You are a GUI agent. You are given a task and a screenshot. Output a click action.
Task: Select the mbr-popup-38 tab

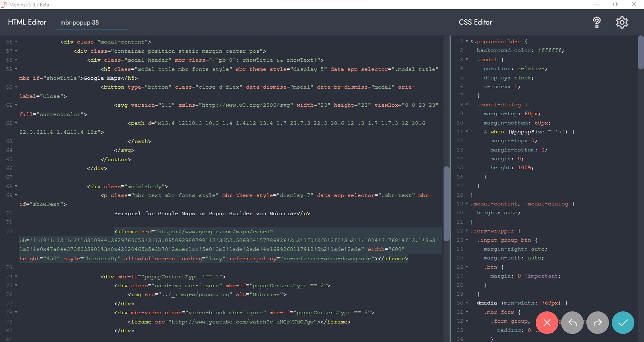coord(80,23)
